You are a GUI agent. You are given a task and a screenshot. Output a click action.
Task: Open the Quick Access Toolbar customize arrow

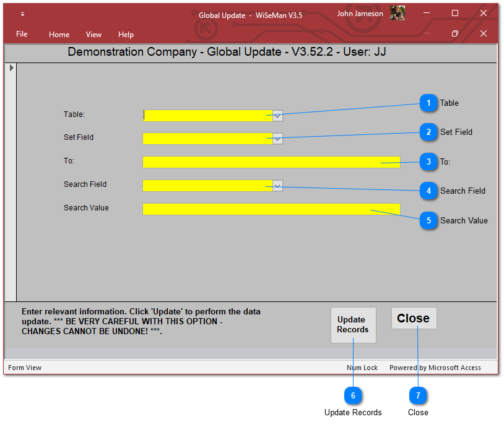coord(22,14)
